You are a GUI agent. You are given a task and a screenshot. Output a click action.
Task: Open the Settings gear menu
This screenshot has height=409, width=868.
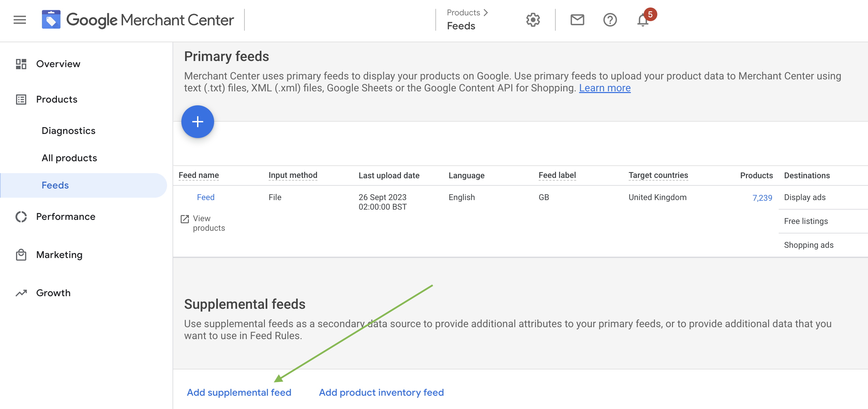click(533, 19)
